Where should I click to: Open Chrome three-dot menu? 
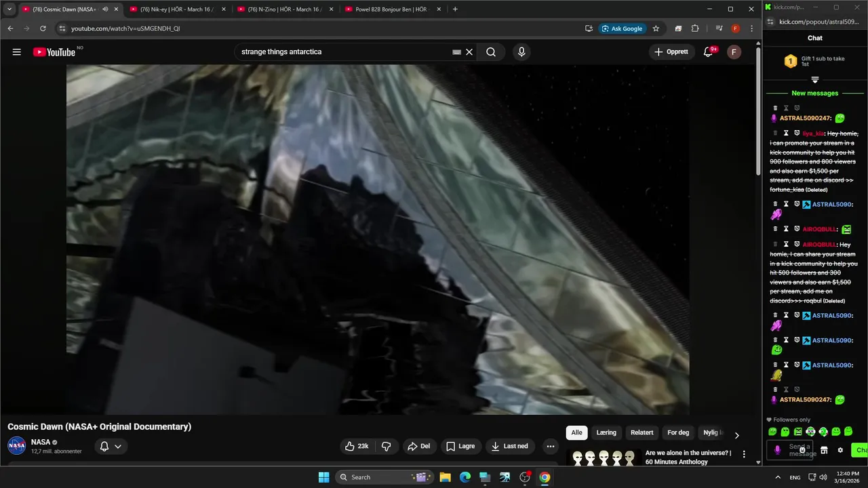(x=751, y=28)
